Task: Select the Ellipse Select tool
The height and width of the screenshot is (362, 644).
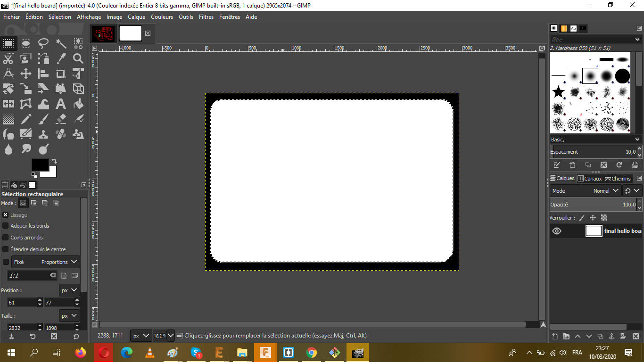Action: (x=26, y=44)
